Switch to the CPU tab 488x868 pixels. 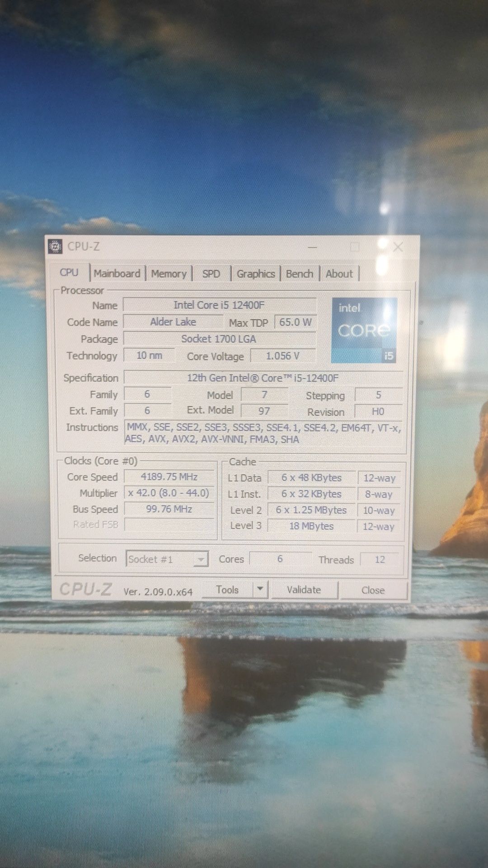tap(69, 273)
